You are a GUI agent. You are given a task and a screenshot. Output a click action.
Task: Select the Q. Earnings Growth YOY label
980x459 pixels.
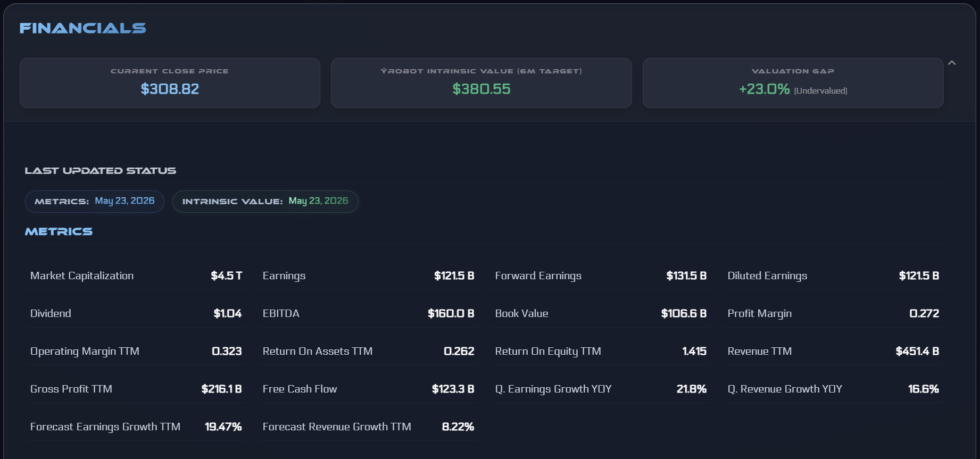pyautogui.click(x=553, y=389)
